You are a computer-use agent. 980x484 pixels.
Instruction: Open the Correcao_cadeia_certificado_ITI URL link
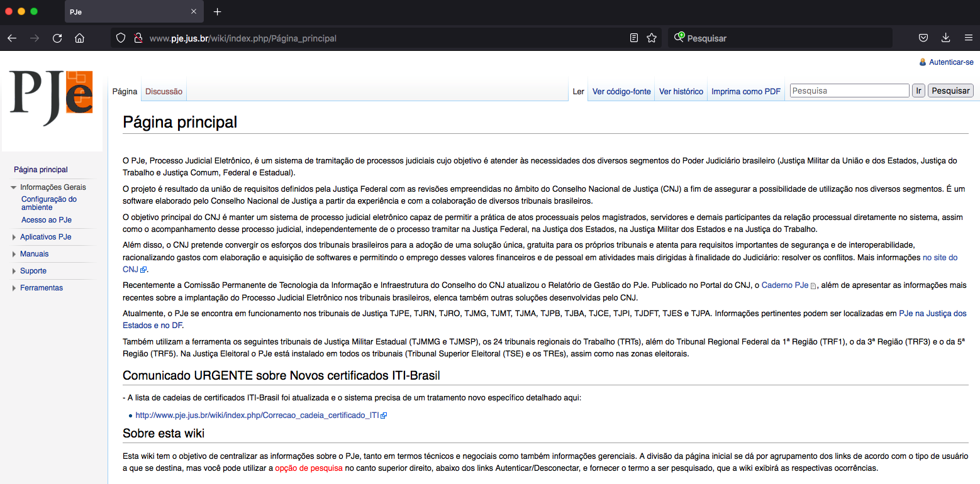[257, 415]
